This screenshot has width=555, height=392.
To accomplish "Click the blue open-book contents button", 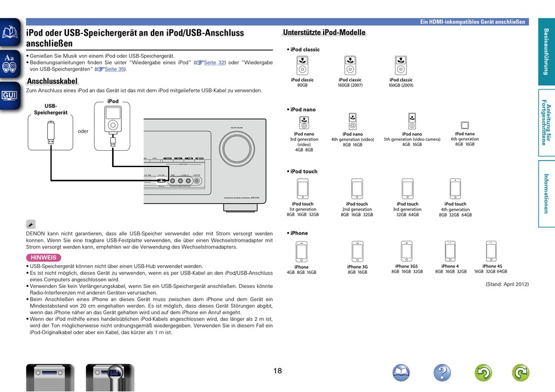I will click(x=401, y=373).
